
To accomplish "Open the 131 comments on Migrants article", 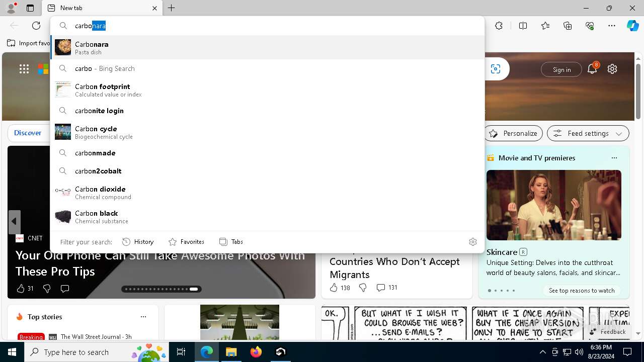I will (x=387, y=288).
